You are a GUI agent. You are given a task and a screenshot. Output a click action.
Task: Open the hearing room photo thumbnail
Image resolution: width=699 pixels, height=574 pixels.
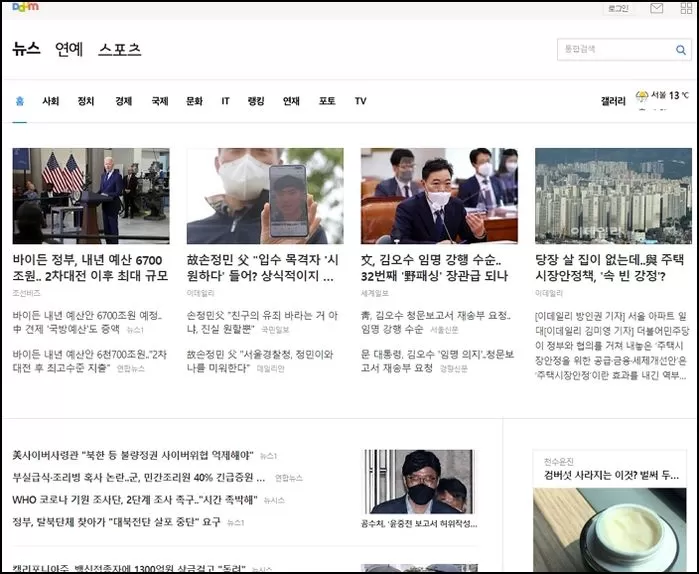pos(439,196)
